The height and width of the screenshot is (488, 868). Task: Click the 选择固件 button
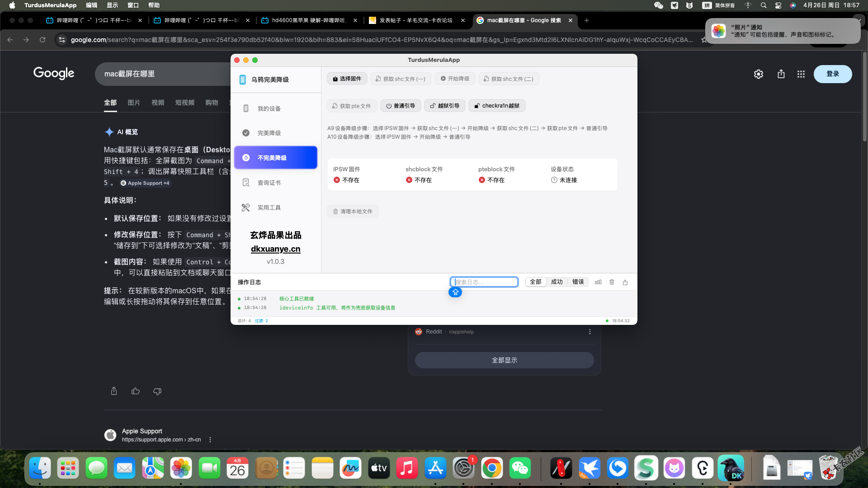coord(347,78)
